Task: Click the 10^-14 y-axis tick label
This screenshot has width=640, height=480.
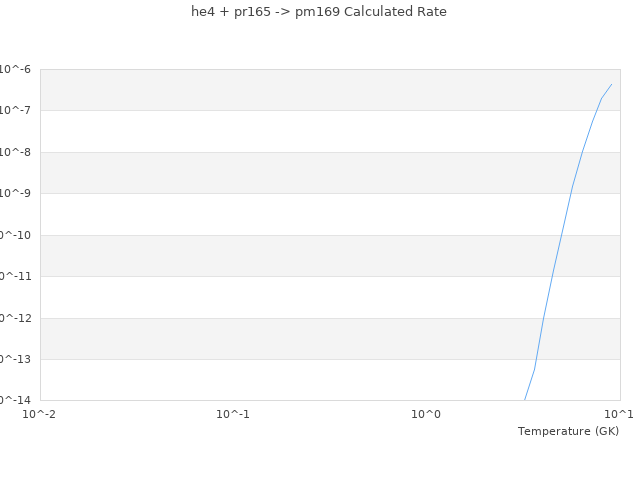Action: (15, 400)
